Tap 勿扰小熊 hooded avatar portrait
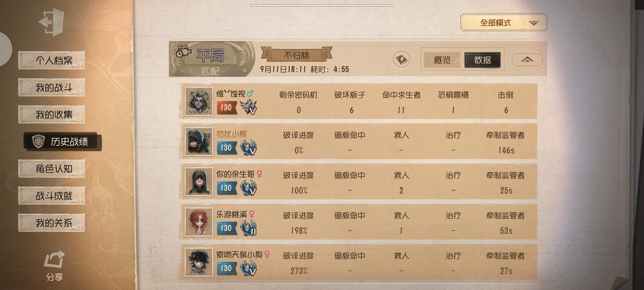Viewport: 644px width, 290px height. pos(199,142)
